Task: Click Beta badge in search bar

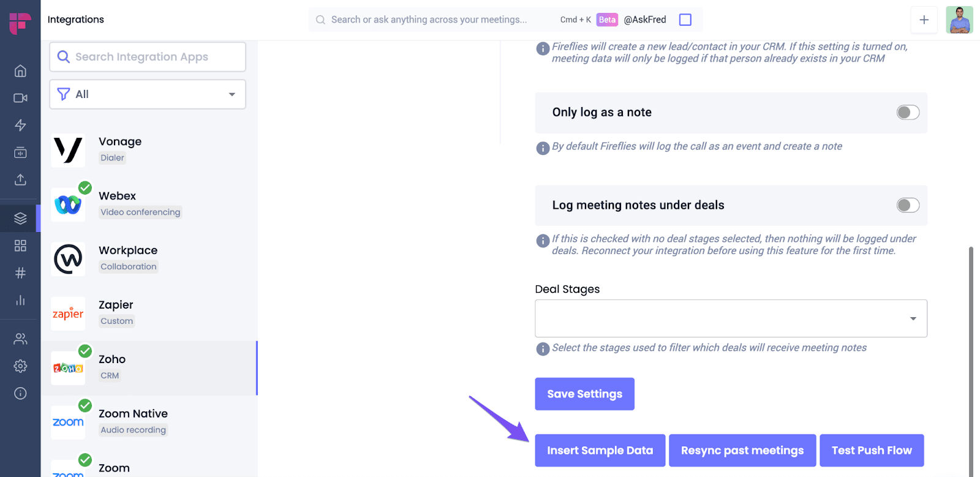Action: (x=607, y=20)
